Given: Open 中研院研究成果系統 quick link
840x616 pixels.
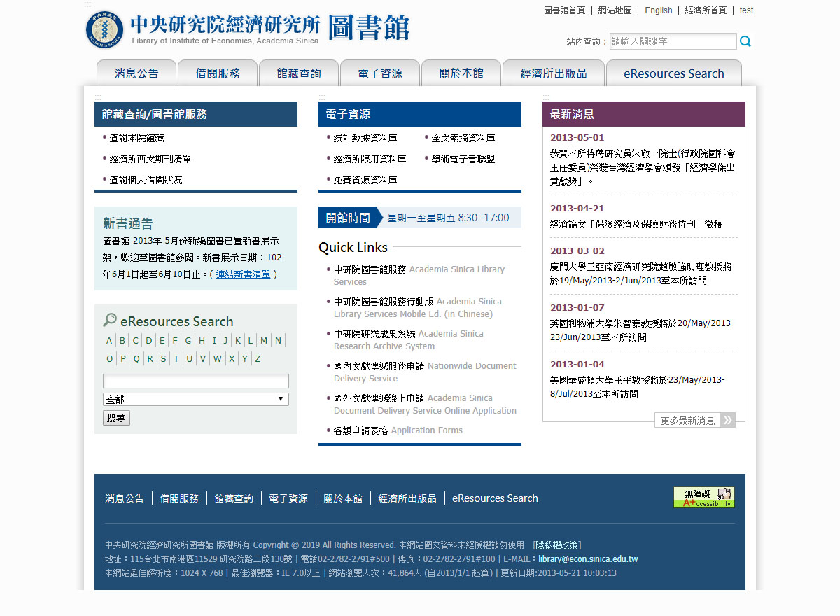Looking at the screenshot, I should 409,339.
